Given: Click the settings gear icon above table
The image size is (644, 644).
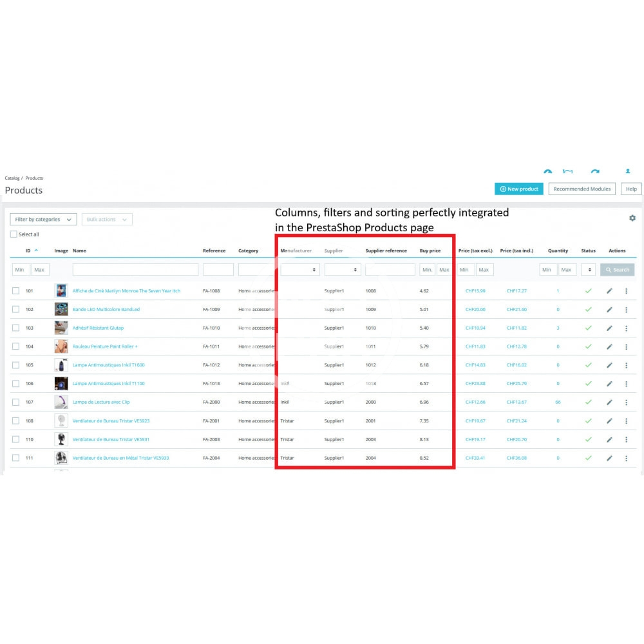Looking at the screenshot, I should 632,218.
